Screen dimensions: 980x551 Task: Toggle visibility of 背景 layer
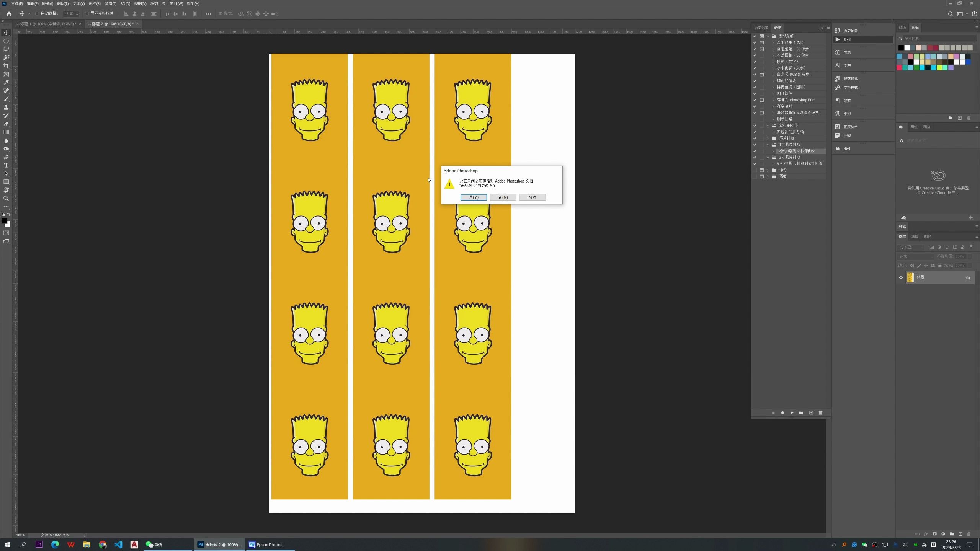[901, 277]
